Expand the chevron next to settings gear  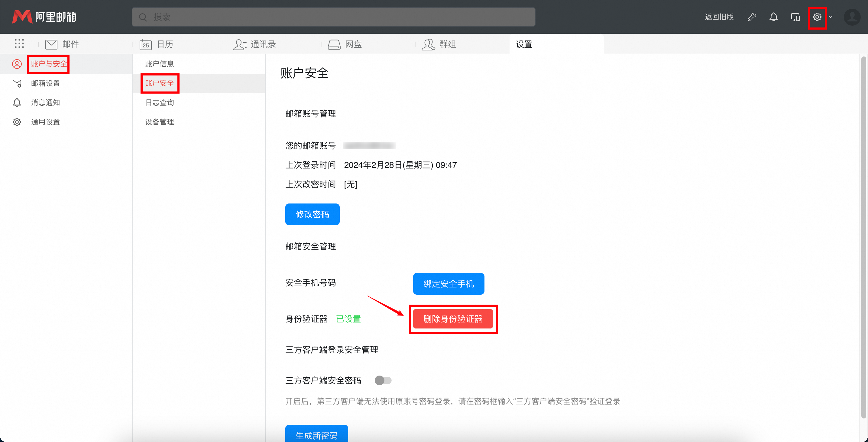[831, 17]
